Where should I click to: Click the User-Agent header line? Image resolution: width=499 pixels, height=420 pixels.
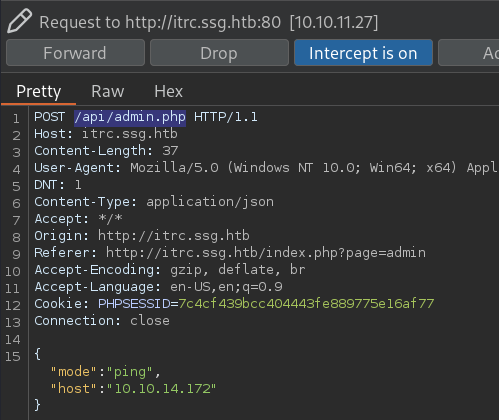[266, 168]
